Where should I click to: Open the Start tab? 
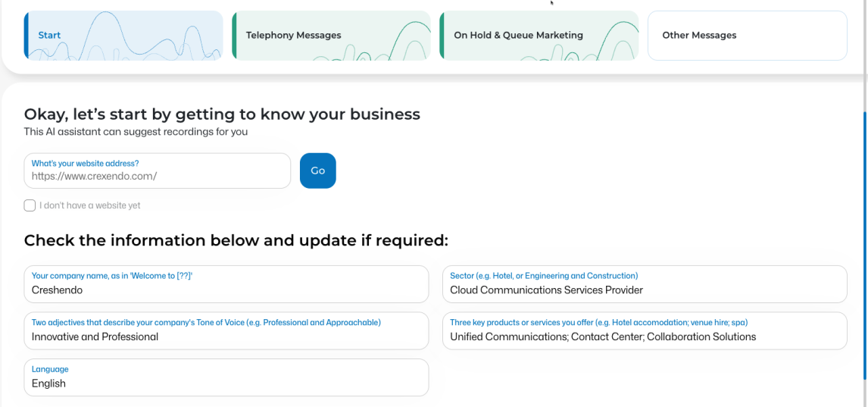tap(123, 35)
